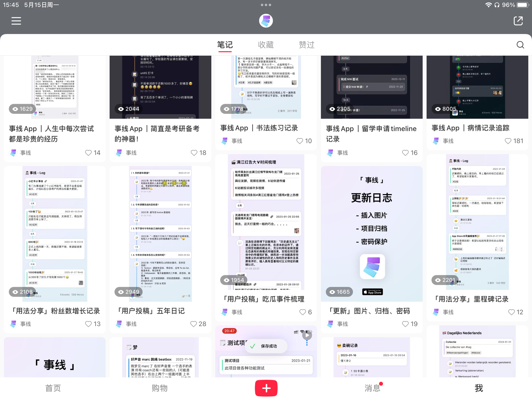
Task: Open the 满江红告大V时间梳理 thumbnail
Action: point(266,222)
